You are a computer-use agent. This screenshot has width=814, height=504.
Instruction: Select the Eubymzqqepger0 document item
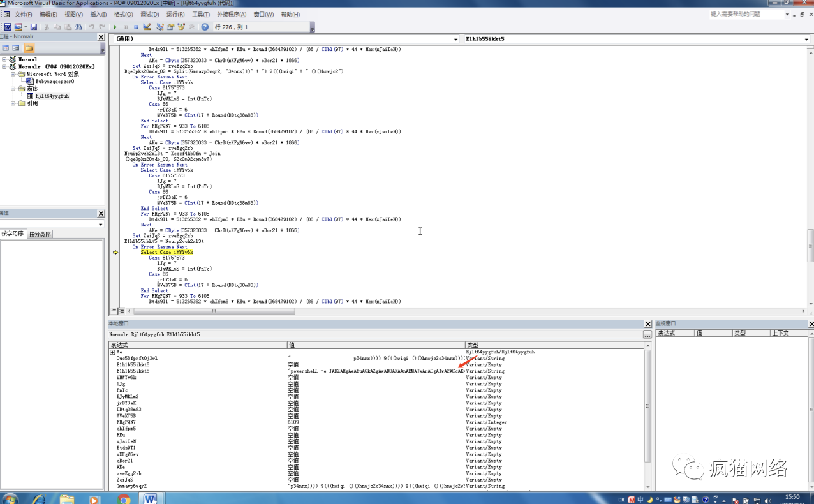click(x=55, y=81)
